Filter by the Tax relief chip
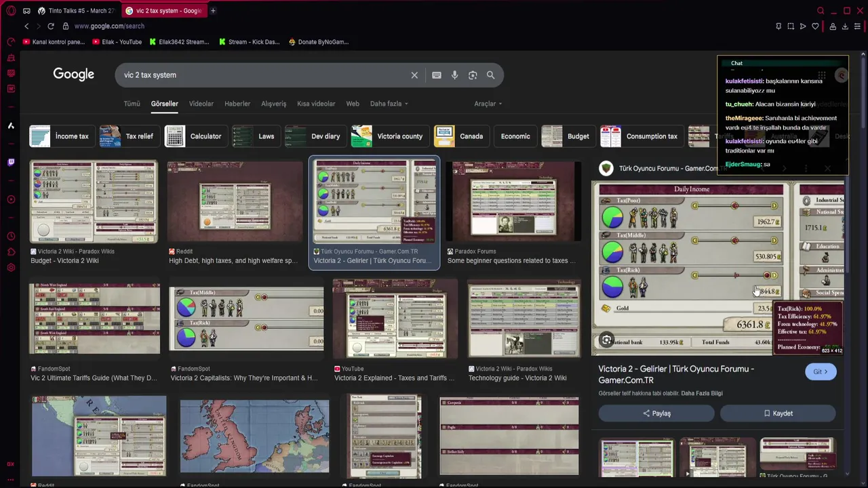This screenshot has height=488, width=868. click(129, 136)
